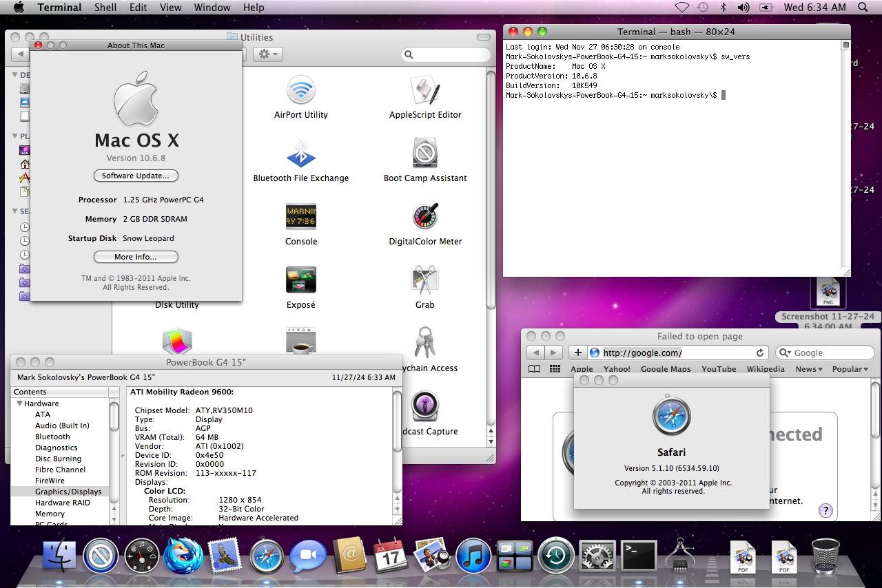882x588 pixels.
Task: Open the volume control in menu bar
Action: tap(743, 8)
